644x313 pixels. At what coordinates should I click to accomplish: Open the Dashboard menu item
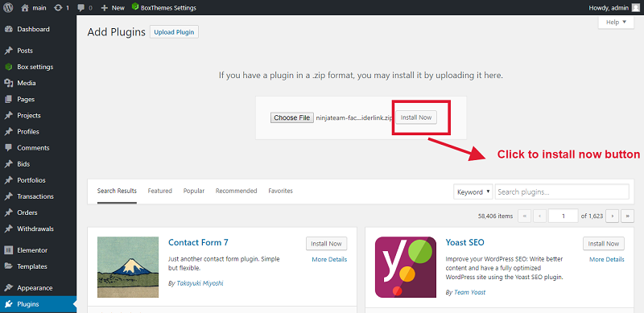click(x=38, y=29)
